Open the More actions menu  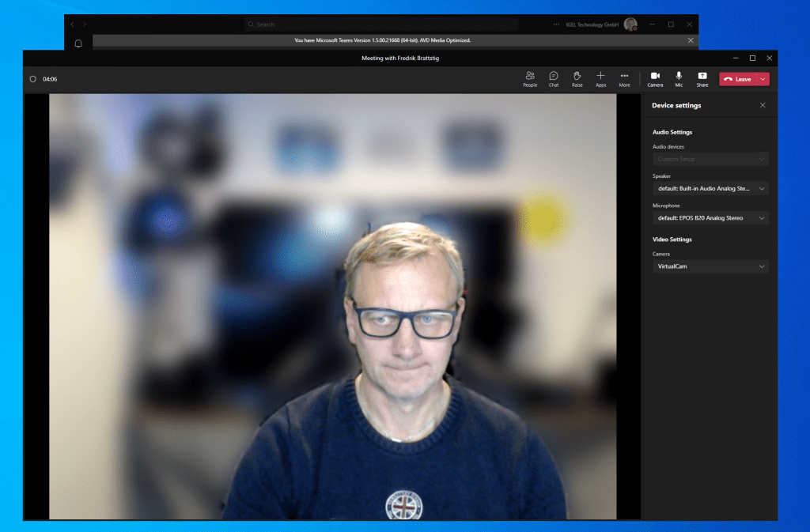click(x=625, y=78)
